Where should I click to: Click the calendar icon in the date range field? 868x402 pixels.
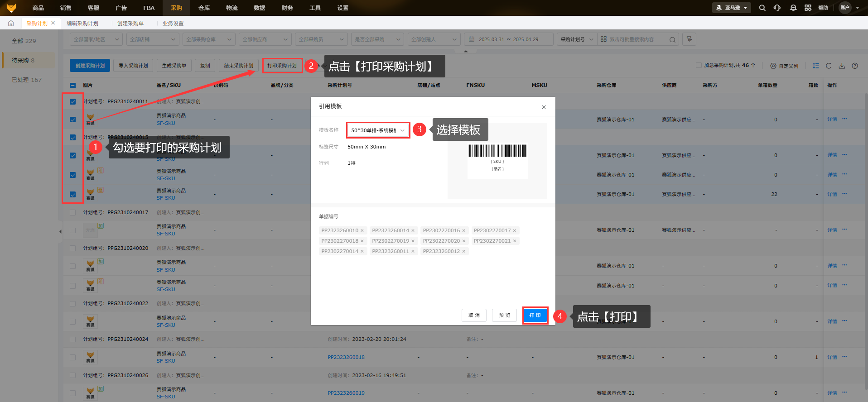tap(472, 39)
